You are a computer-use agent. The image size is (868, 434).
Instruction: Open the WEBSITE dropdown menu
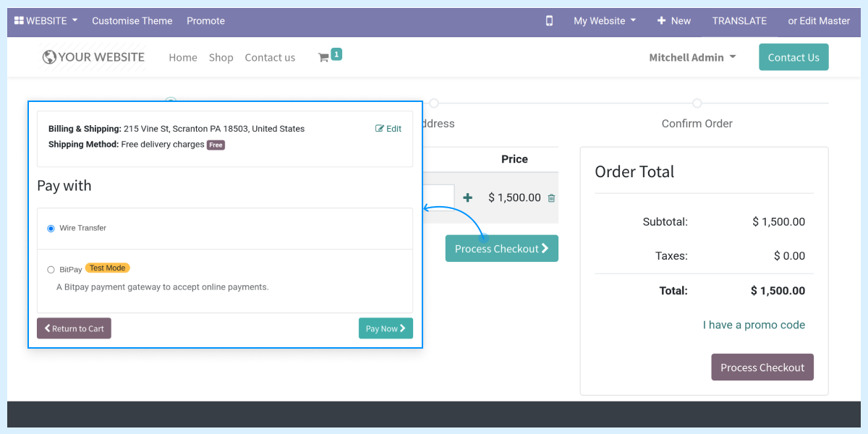click(45, 20)
